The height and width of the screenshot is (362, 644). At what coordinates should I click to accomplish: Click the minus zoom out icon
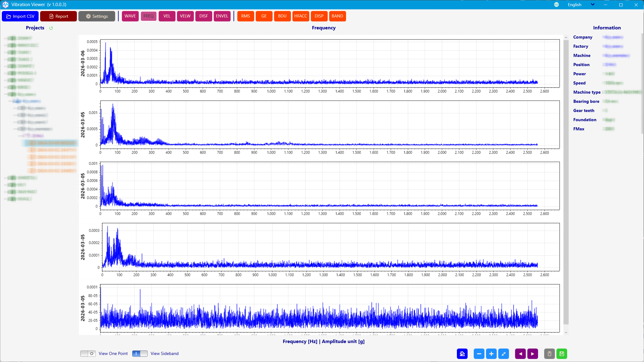tap(479, 354)
